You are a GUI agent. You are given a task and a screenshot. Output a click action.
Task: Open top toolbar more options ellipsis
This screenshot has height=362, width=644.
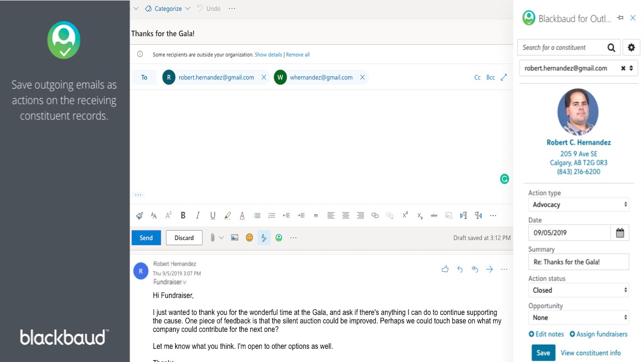pos(231,8)
